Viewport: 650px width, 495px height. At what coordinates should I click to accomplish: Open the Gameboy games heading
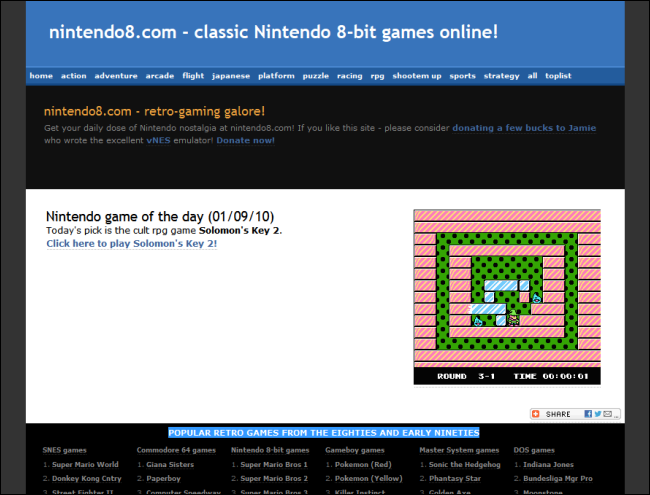tap(355, 450)
